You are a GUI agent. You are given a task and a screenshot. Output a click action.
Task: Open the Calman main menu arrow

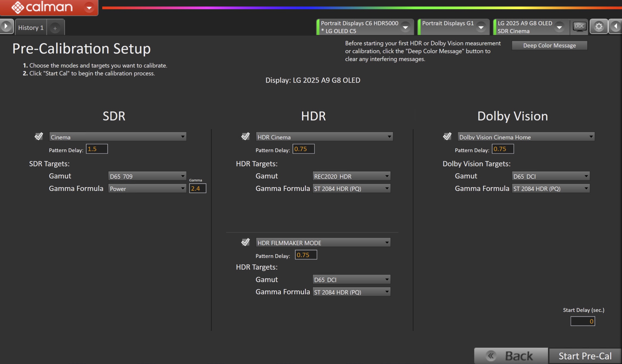(x=89, y=8)
